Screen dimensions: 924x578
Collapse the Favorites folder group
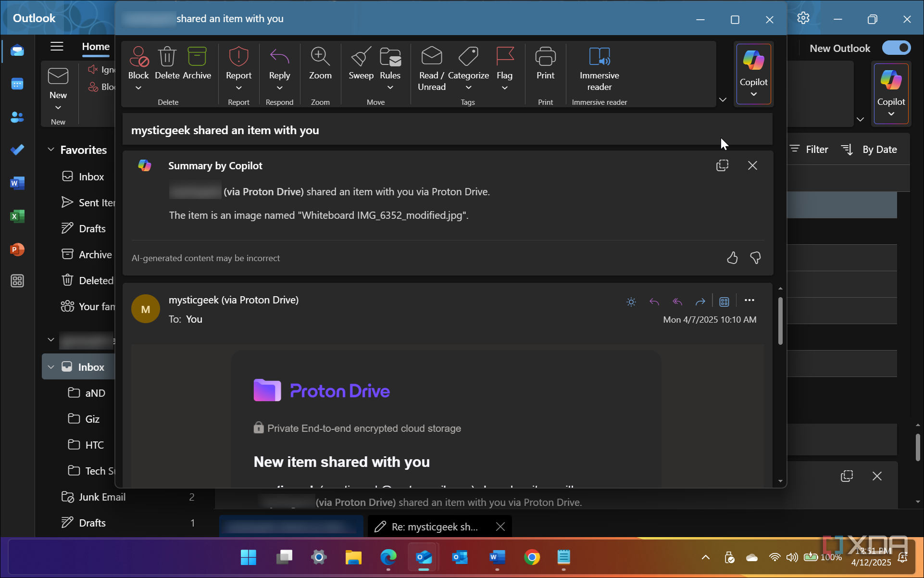(x=51, y=150)
